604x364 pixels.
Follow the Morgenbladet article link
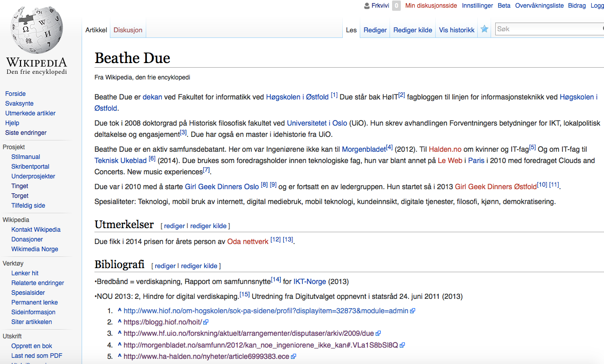364,149
